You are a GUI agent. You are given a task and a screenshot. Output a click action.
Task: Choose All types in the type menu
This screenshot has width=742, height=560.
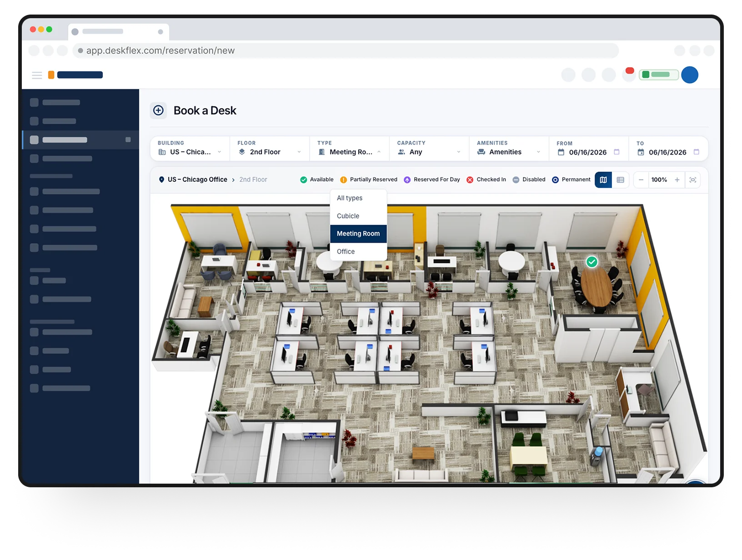point(358,198)
